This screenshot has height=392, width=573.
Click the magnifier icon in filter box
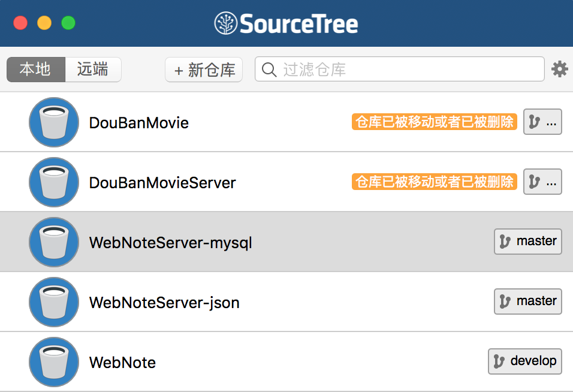tap(270, 70)
